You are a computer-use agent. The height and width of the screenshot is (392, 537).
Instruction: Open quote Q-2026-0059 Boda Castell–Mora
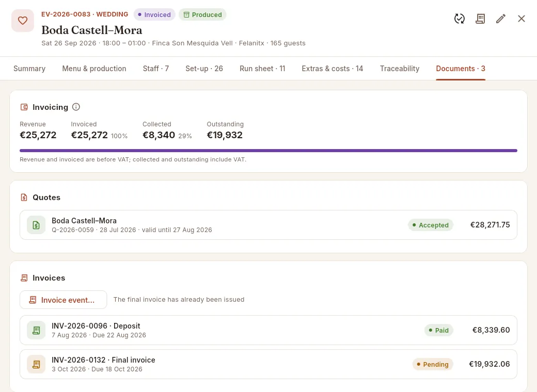(268, 225)
